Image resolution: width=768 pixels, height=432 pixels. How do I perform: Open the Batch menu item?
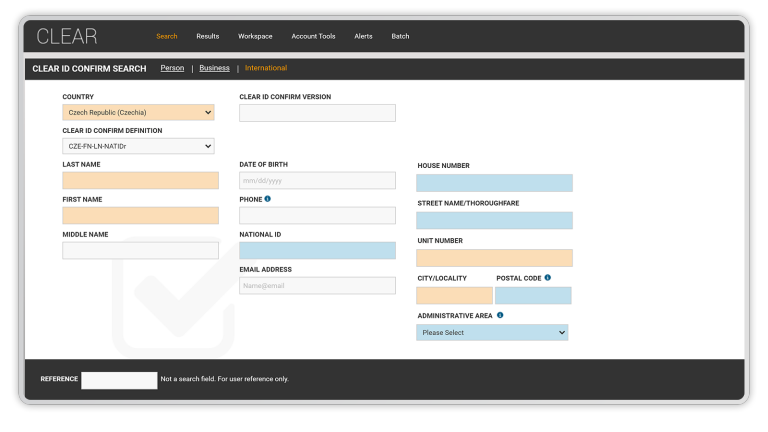coord(400,37)
